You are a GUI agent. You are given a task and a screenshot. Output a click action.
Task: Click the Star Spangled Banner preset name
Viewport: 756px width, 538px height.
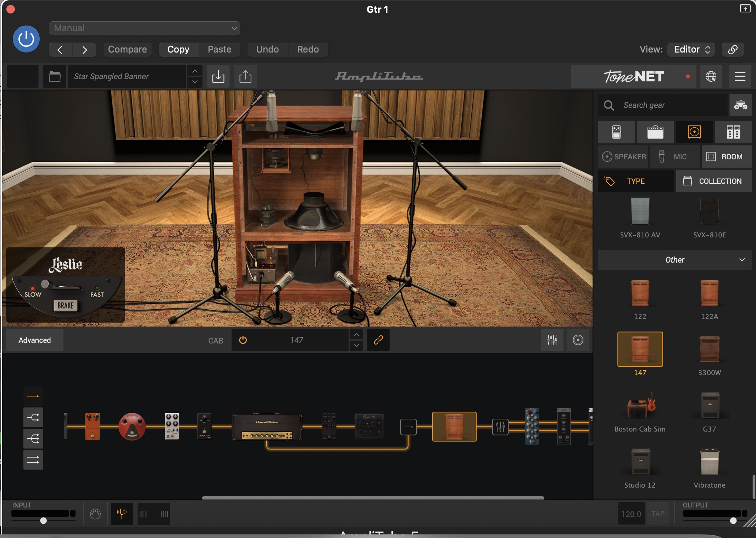(x=127, y=76)
